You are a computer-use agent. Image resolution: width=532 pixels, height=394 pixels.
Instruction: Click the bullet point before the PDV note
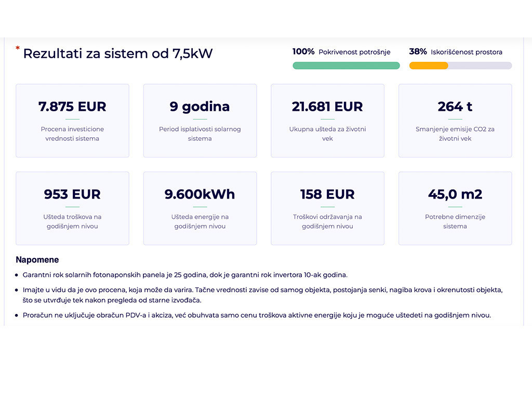point(18,316)
